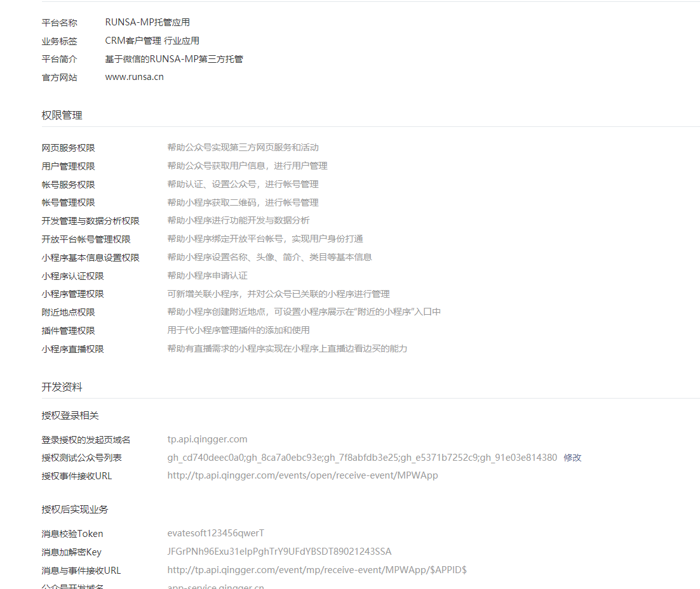Image resolution: width=700 pixels, height=589 pixels.
Task: Click platform name RUNSA-MP托管应用
Action: [147, 22]
